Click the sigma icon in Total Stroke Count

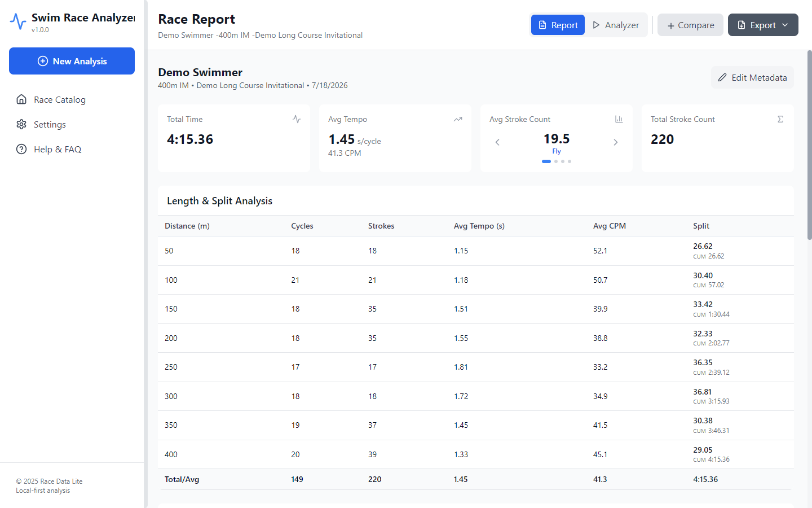780,119
